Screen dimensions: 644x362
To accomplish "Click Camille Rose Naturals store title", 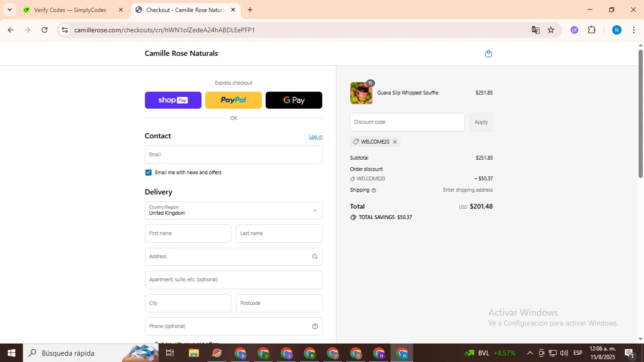I will 181,53.
